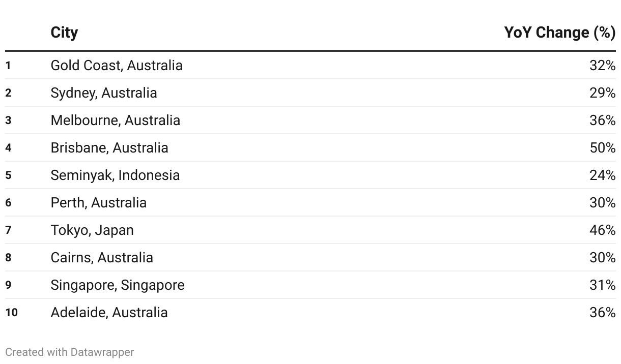Select the Perth, Australia entry
Viewport: 621px width, 364px height.
click(99, 202)
